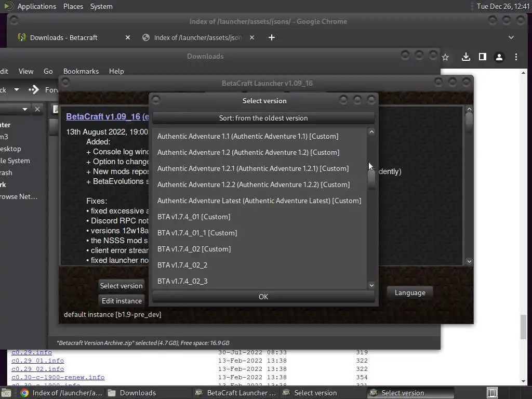Image resolution: width=532 pixels, height=399 pixels.
Task: Close the file manager sidebar
Action: click(x=37, y=109)
